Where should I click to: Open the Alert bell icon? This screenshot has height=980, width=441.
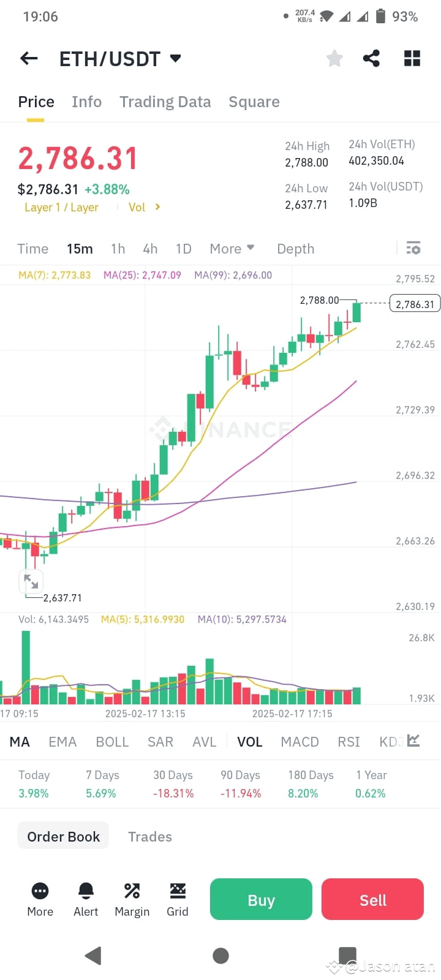pyautogui.click(x=86, y=891)
